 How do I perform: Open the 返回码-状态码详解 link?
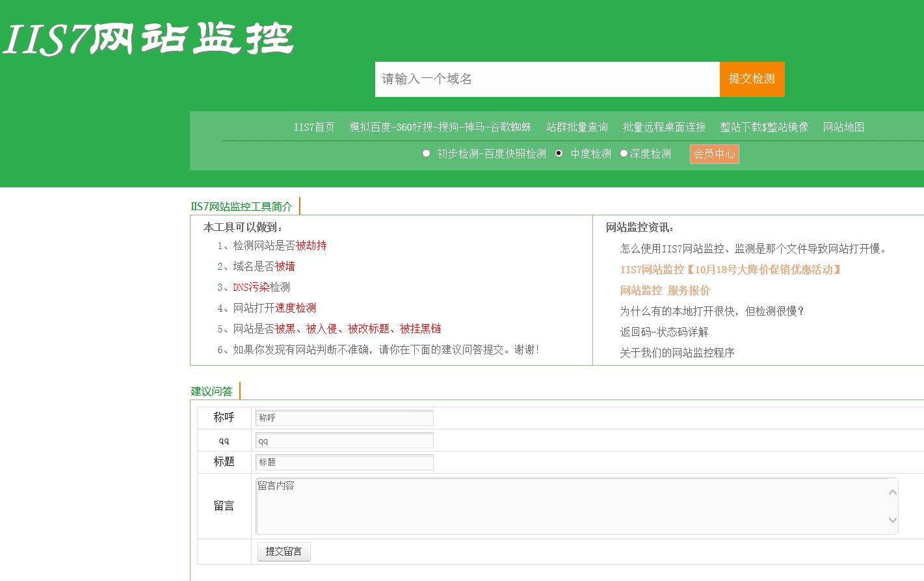coord(664,332)
